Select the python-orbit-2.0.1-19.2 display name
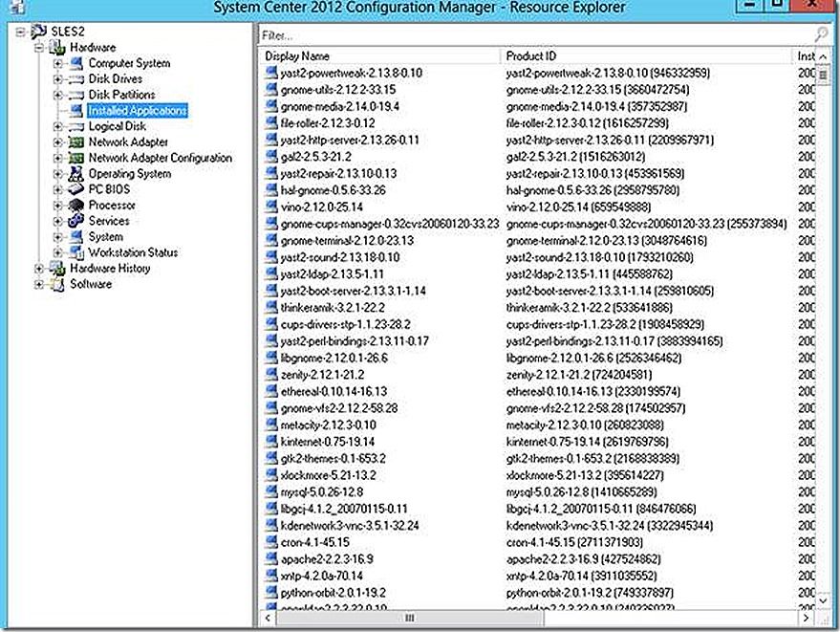The height and width of the screenshot is (632, 840). coord(334,593)
